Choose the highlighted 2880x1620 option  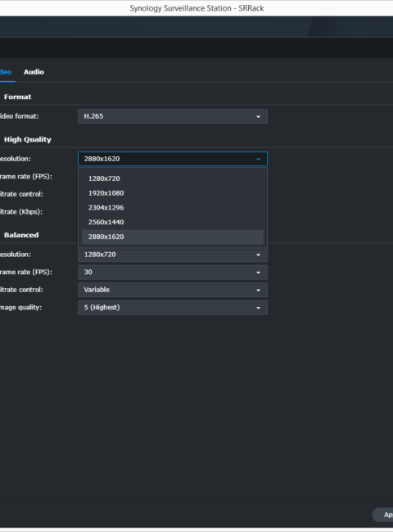[x=173, y=237]
